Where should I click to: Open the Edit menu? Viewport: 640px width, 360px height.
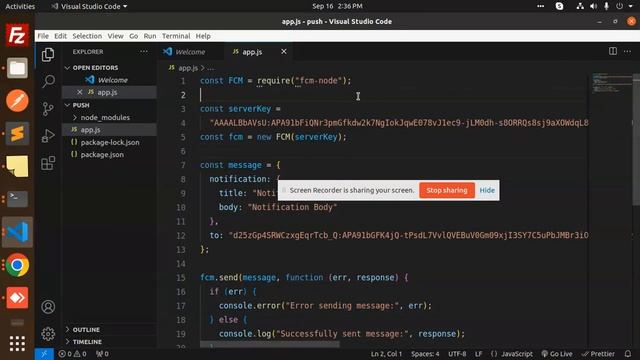click(60, 36)
